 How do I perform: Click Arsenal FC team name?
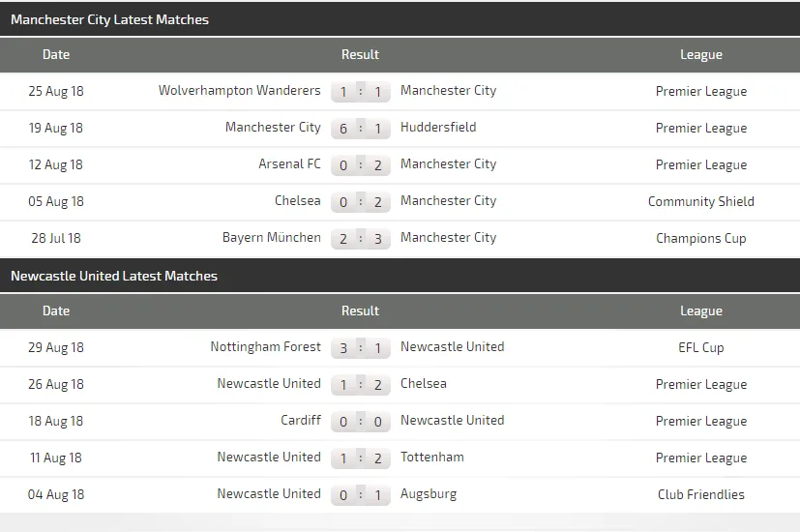pyautogui.click(x=289, y=164)
